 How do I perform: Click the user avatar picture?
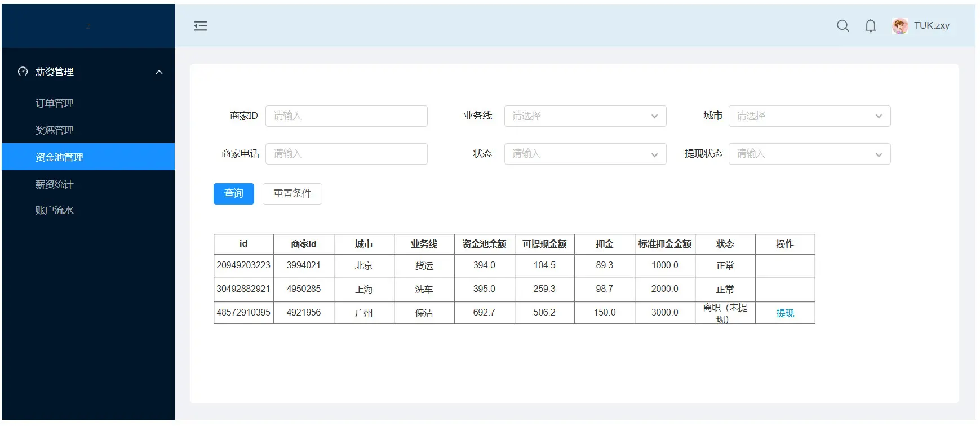point(900,26)
